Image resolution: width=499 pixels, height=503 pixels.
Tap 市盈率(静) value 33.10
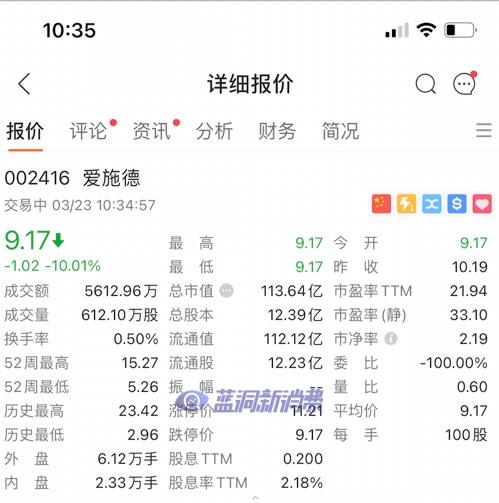click(469, 315)
